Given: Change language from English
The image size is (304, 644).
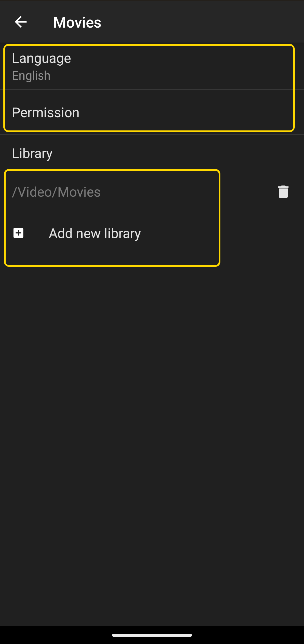Looking at the screenshot, I should tap(152, 67).
